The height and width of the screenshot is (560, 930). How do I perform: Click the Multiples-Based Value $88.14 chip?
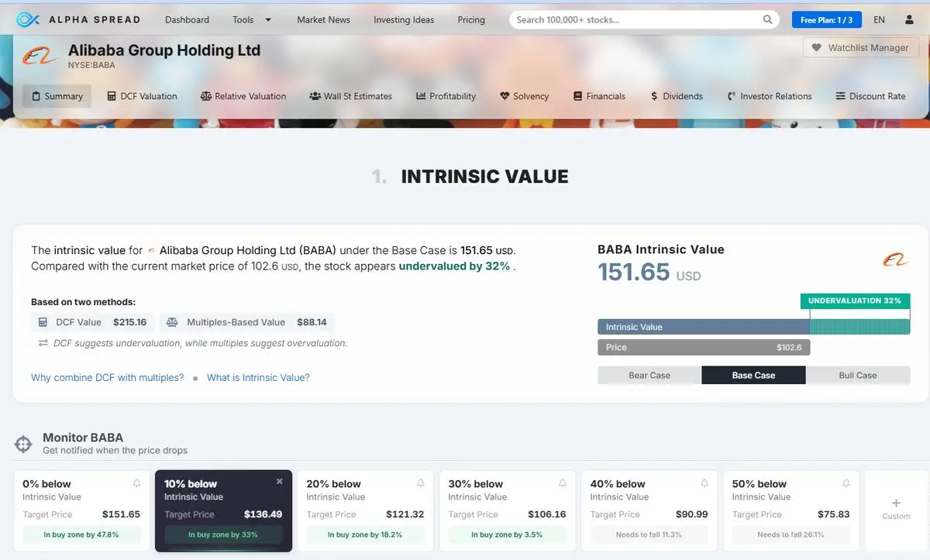pos(247,322)
